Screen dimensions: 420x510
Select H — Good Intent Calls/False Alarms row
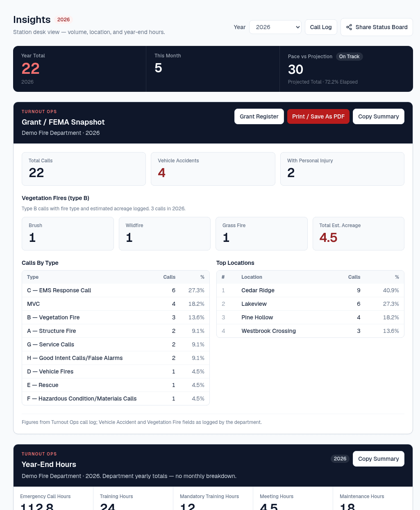click(116, 358)
